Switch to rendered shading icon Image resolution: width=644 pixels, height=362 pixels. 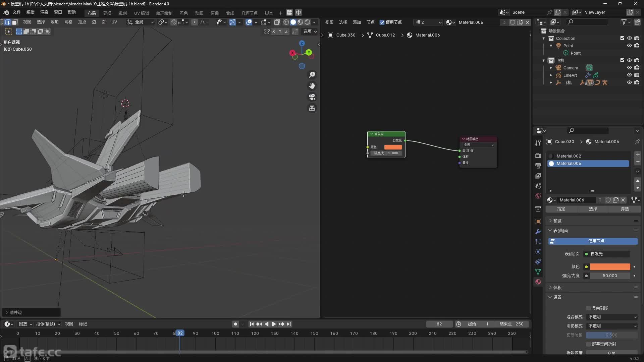pos(307,22)
